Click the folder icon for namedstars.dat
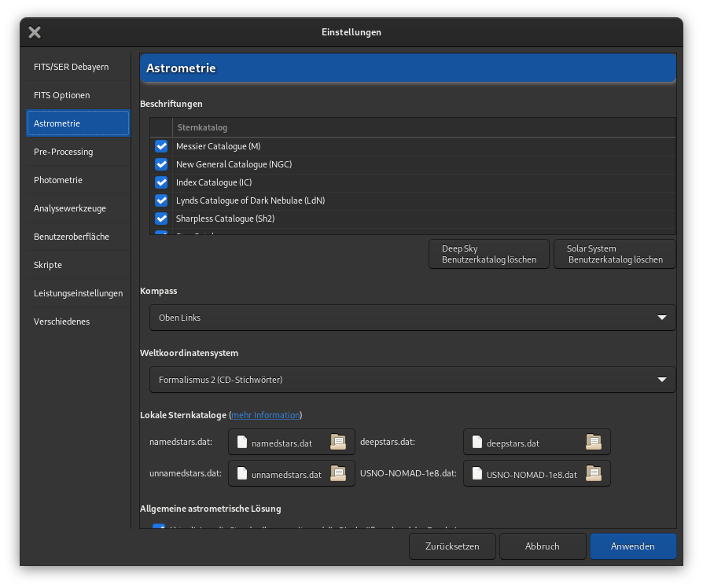 pyautogui.click(x=337, y=443)
